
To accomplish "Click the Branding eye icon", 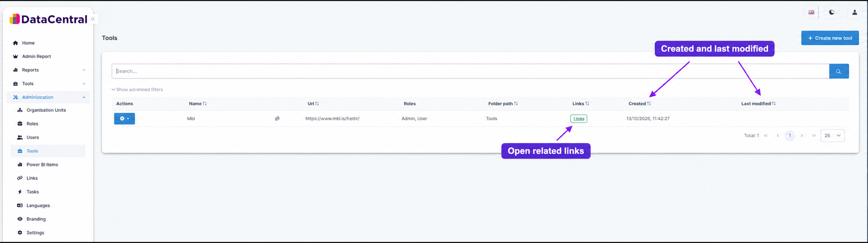I will pyautogui.click(x=20, y=219).
